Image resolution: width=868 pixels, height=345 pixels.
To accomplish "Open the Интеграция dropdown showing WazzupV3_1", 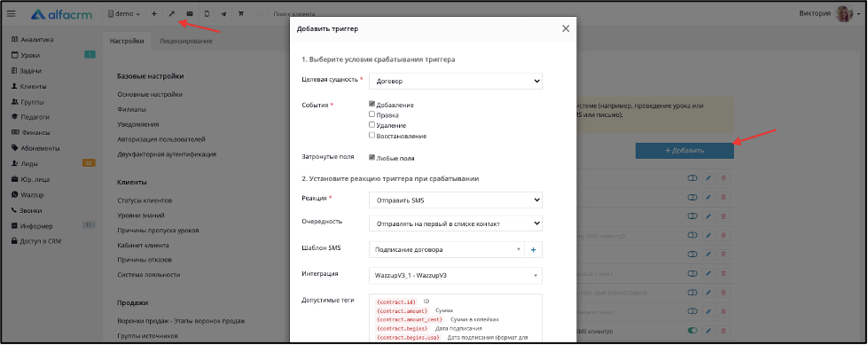I will click(456, 275).
